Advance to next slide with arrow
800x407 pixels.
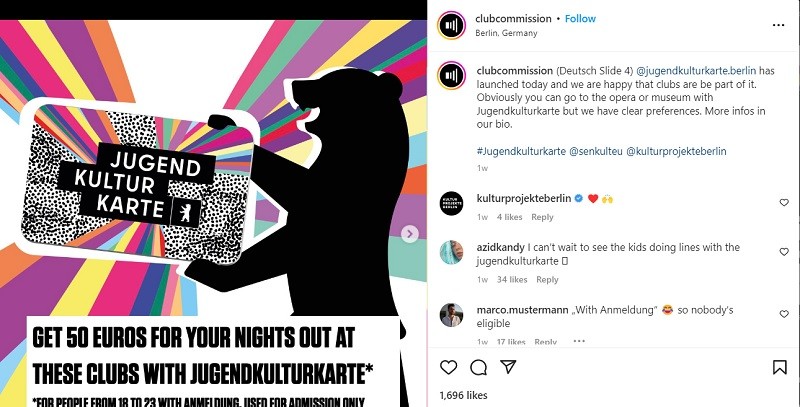pos(409,234)
